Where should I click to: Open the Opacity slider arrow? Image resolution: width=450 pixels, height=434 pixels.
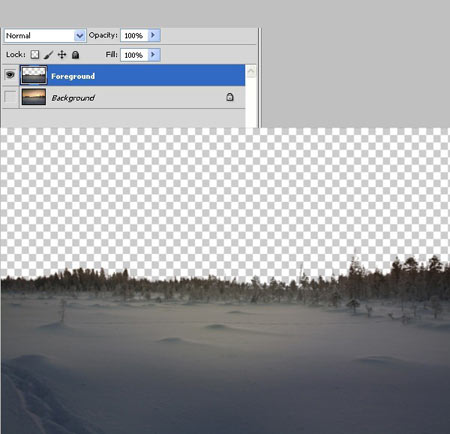pos(153,35)
